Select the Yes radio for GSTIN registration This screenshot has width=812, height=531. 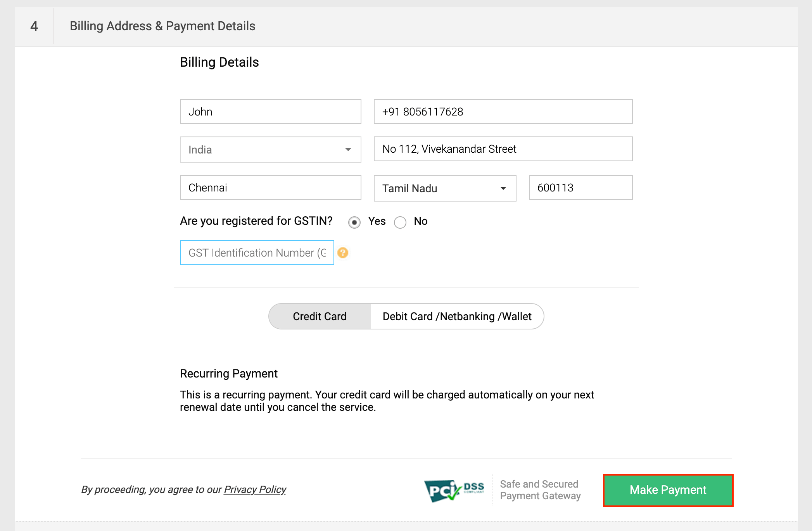click(x=354, y=222)
